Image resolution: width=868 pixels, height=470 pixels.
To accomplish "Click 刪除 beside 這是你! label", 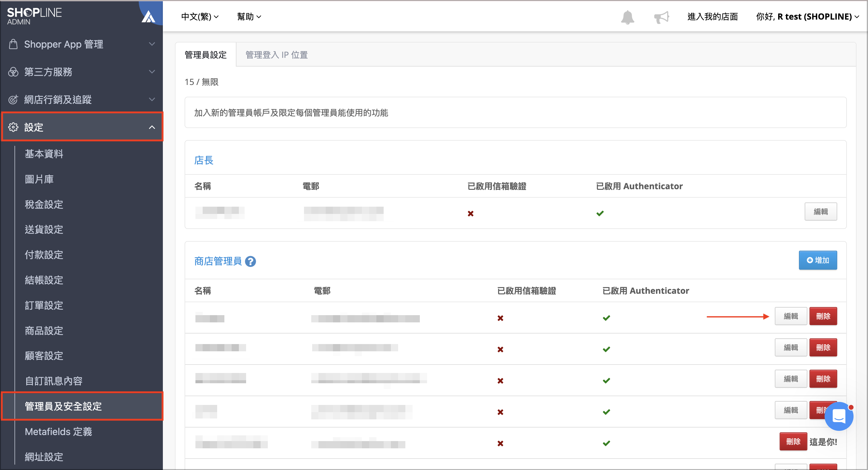I will 793,441.
